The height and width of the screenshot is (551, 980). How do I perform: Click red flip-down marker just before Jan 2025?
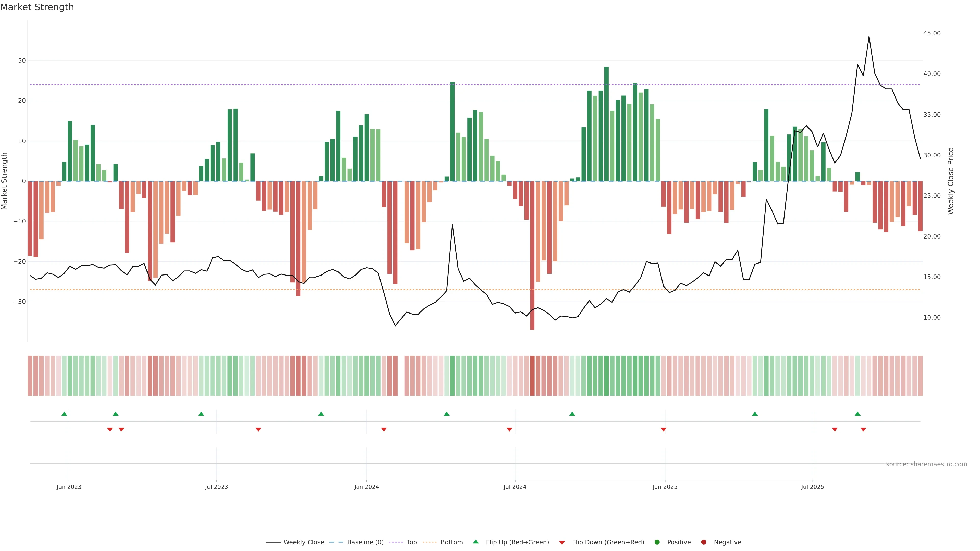click(664, 429)
